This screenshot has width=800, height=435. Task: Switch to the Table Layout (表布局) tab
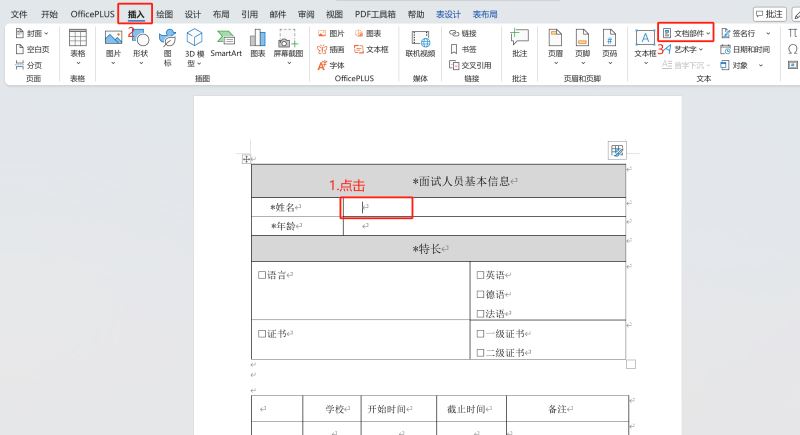[x=485, y=14]
